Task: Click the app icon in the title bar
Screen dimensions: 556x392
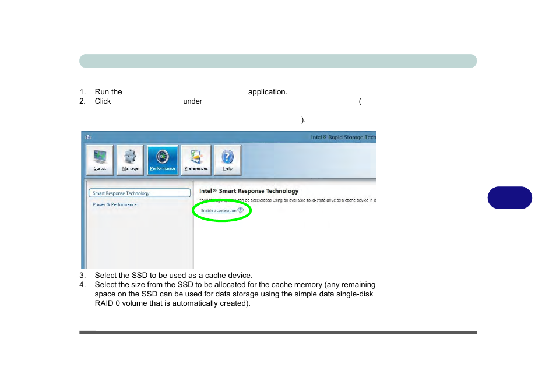Action: pyautogui.click(x=88, y=137)
